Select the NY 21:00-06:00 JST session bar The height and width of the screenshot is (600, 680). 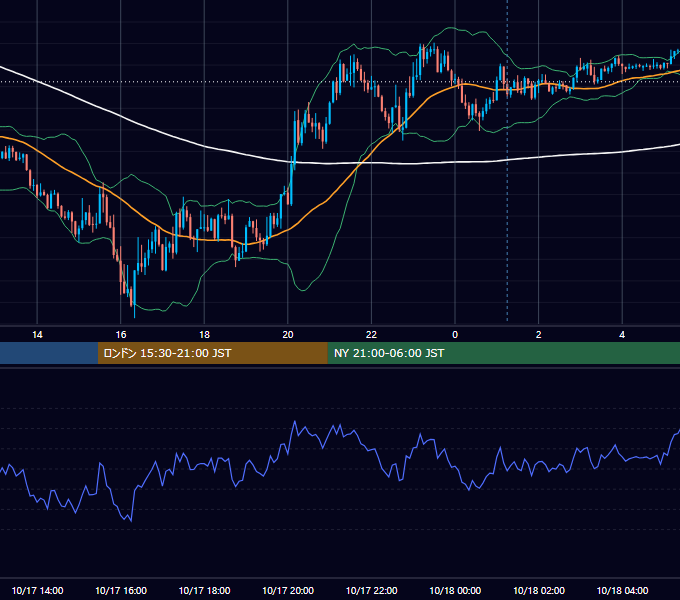(x=503, y=353)
